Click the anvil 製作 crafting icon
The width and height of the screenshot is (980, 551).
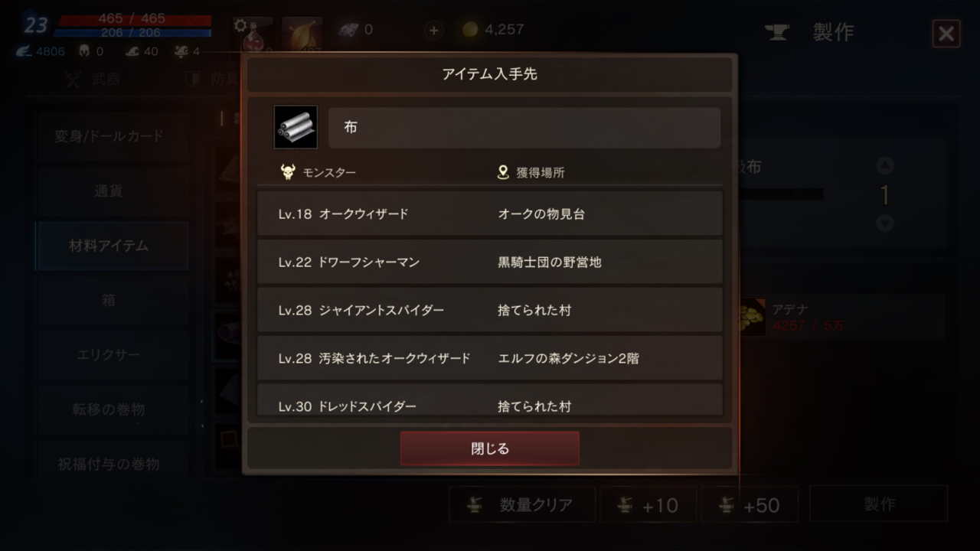(x=777, y=32)
